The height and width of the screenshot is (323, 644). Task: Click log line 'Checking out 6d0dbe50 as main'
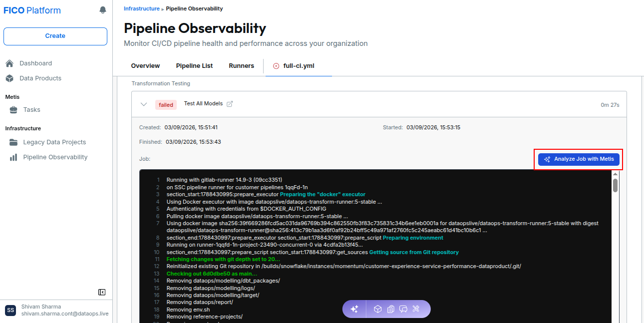click(x=212, y=274)
